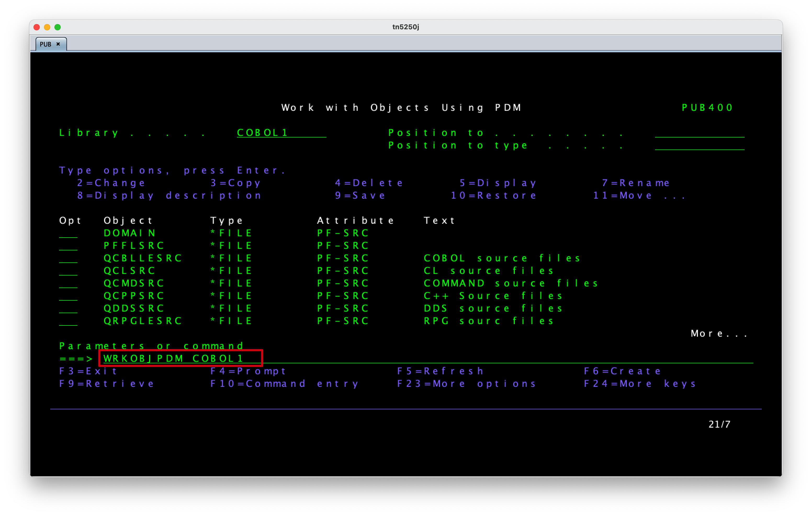
Task: Click the F6=Create key label
Action: pos(623,371)
